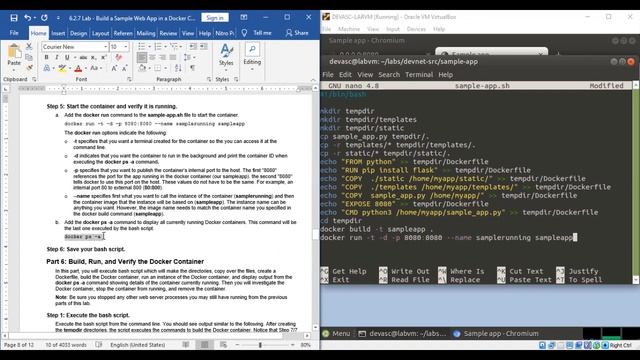Open the Review ribbon tab
Image resolution: width=640 pixels, height=360 pixels.
pos(168,33)
